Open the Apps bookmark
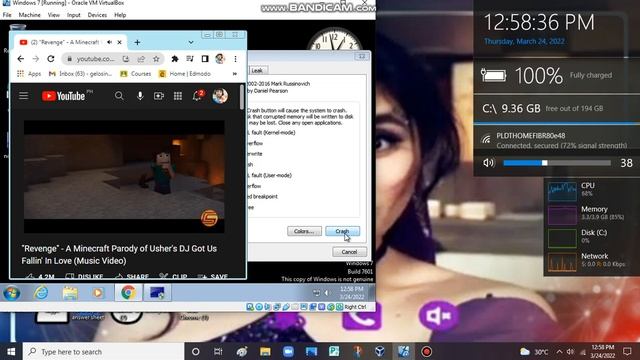640x360 pixels. click(x=29, y=74)
